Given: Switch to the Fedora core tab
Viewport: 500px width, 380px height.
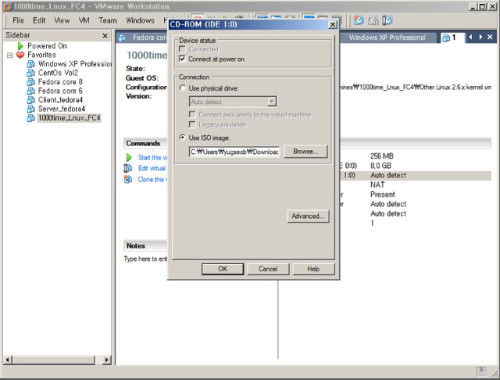Looking at the screenshot, I should (143, 37).
